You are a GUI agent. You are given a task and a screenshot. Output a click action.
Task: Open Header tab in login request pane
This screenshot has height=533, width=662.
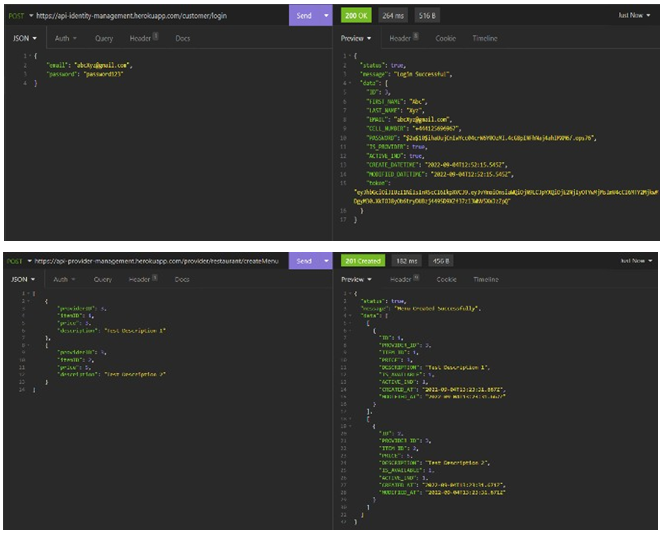[x=142, y=38]
